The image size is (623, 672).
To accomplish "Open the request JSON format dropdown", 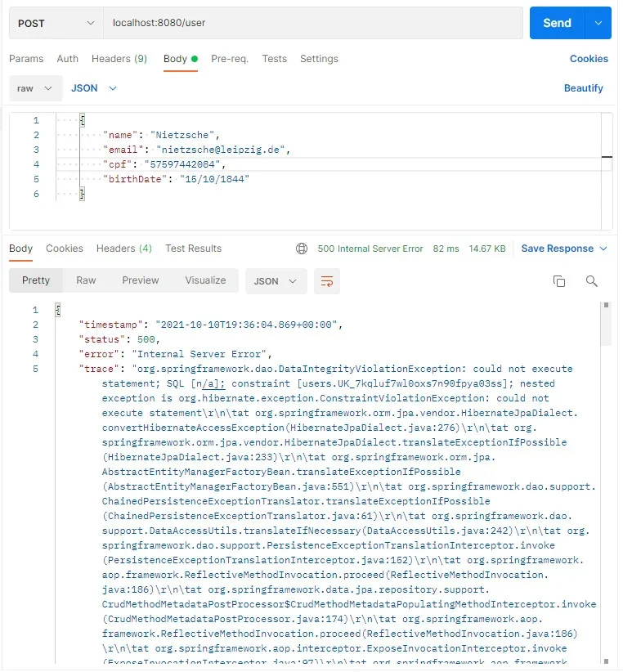I will pyautogui.click(x=93, y=88).
